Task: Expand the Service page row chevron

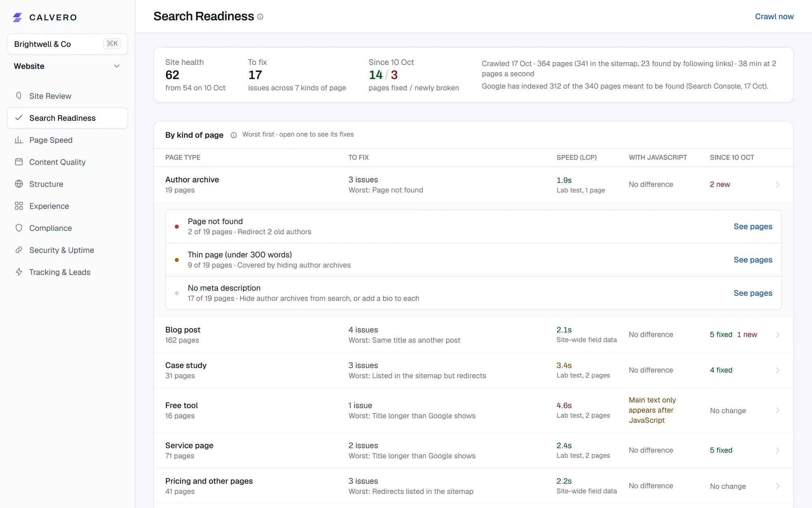Action: pyautogui.click(x=777, y=450)
